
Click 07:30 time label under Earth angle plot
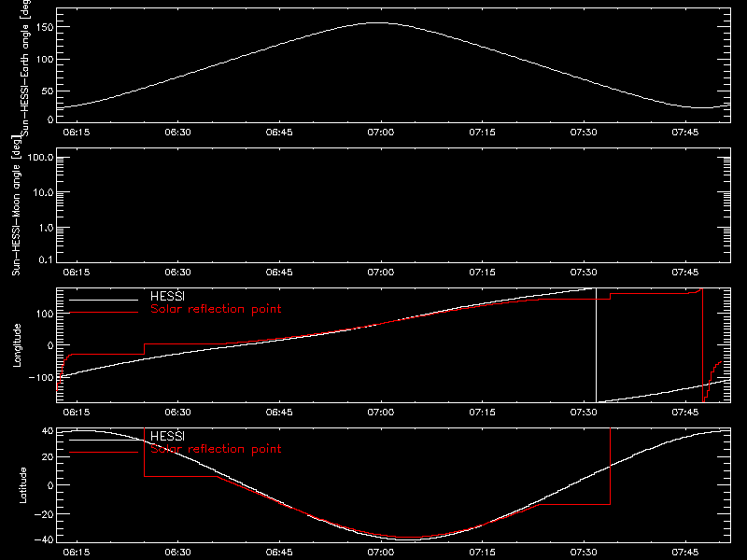tap(584, 133)
